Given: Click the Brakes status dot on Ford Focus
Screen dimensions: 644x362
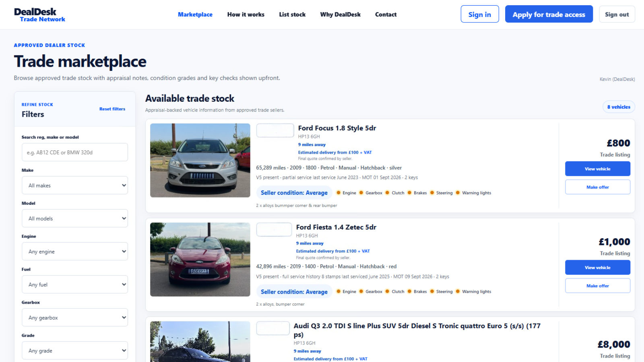Looking at the screenshot, I should (410, 193).
